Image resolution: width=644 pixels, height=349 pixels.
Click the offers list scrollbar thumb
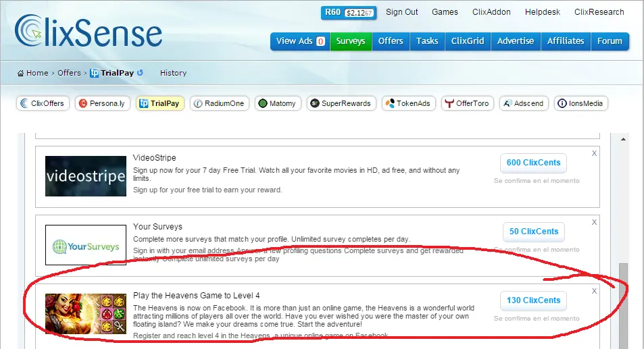pos(624,306)
